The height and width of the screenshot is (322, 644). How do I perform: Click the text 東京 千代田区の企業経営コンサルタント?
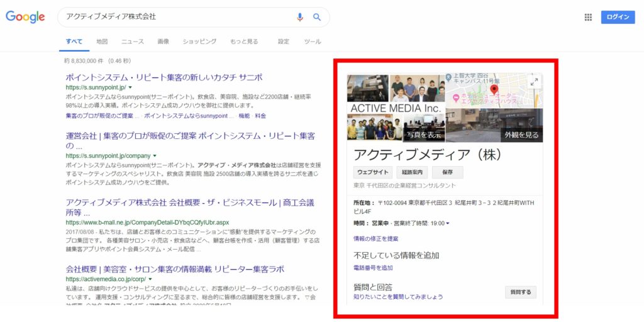pyautogui.click(x=404, y=186)
